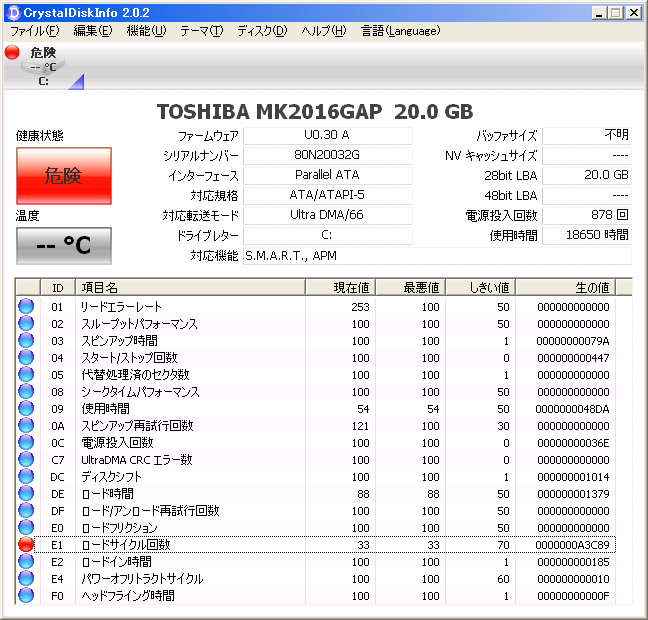Select the C: disk drive icon
This screenshot has height=620, width=648.
(43, 67)
